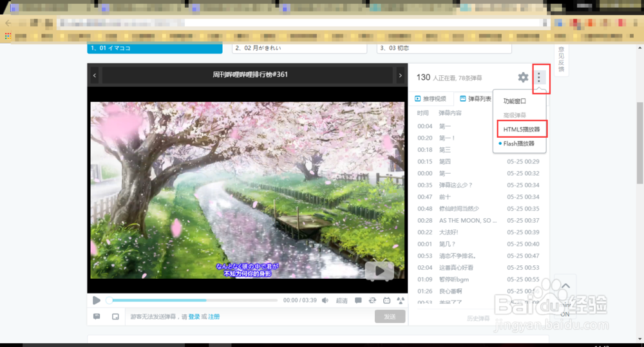Viewport: 644px width, 347px height.
Task: Select 高级弹幕 in the dropdown menu
Action: [515, 115]
